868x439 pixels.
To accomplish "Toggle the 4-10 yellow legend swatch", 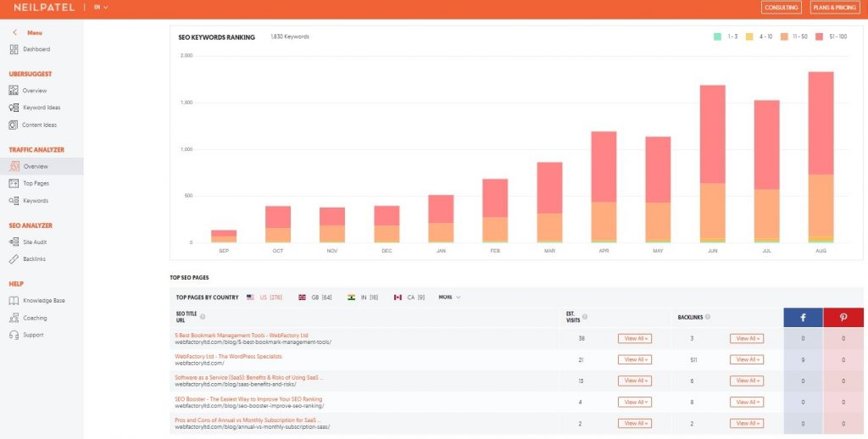I will [x=749, y=36].
